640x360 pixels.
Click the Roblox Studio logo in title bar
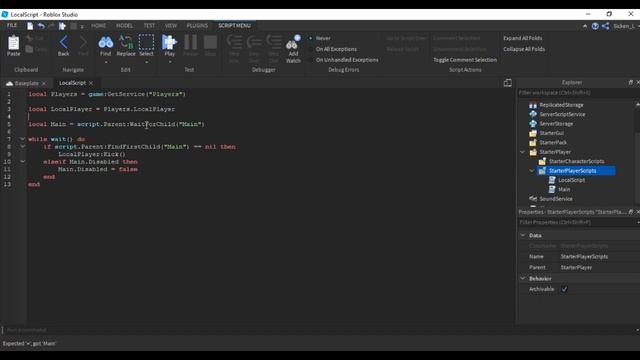pyautogui.click(x=5, y=14)
